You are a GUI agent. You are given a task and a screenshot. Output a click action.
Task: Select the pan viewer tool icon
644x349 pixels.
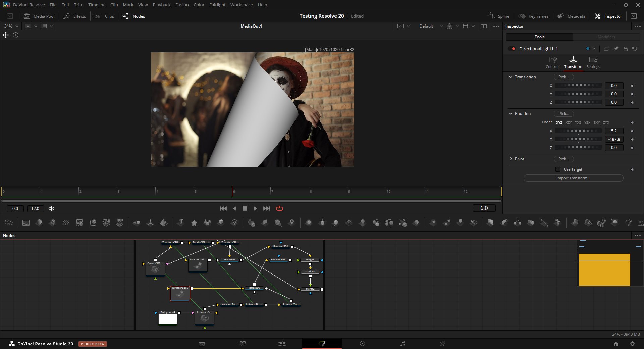[x=6, y=35]
